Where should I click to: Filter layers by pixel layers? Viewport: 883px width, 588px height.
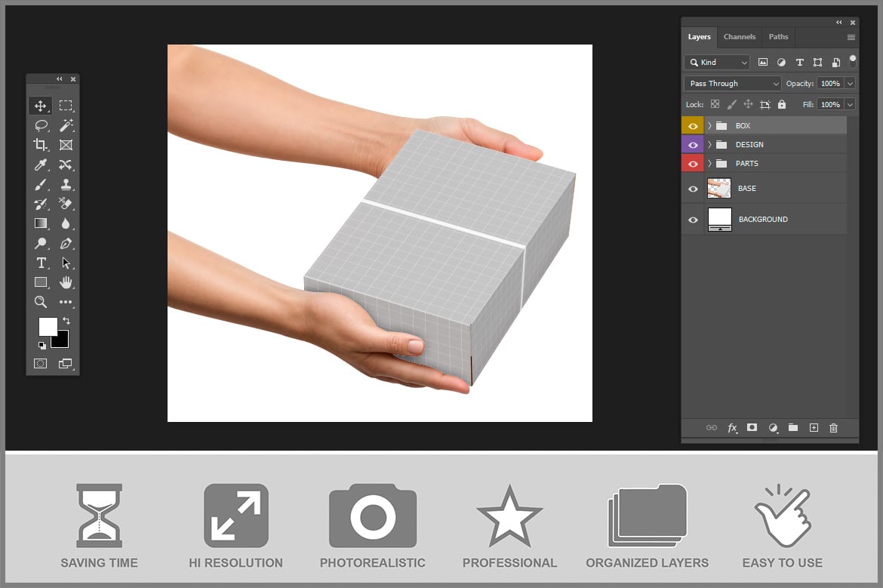click(763, 62)
